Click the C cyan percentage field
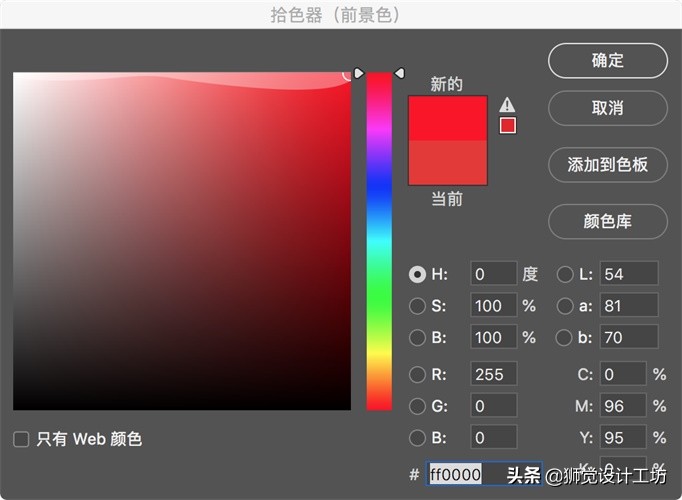 click(x=623, y=374)
